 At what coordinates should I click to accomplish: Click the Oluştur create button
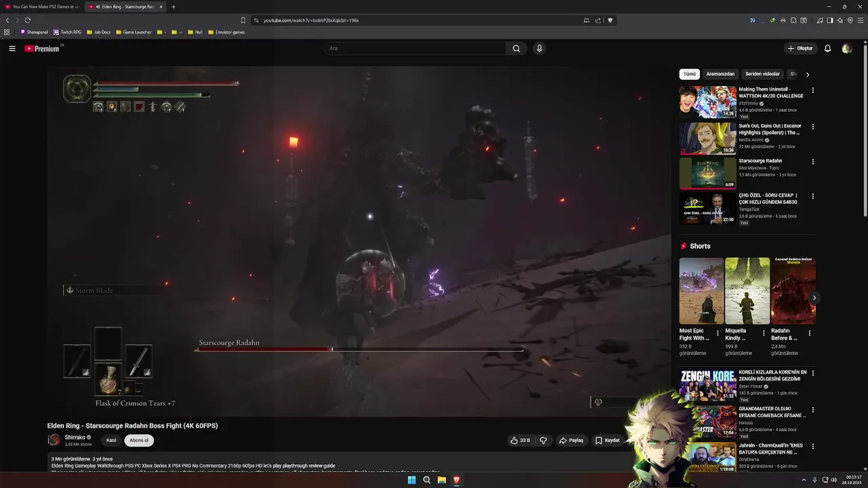click(x=800, y=49)
